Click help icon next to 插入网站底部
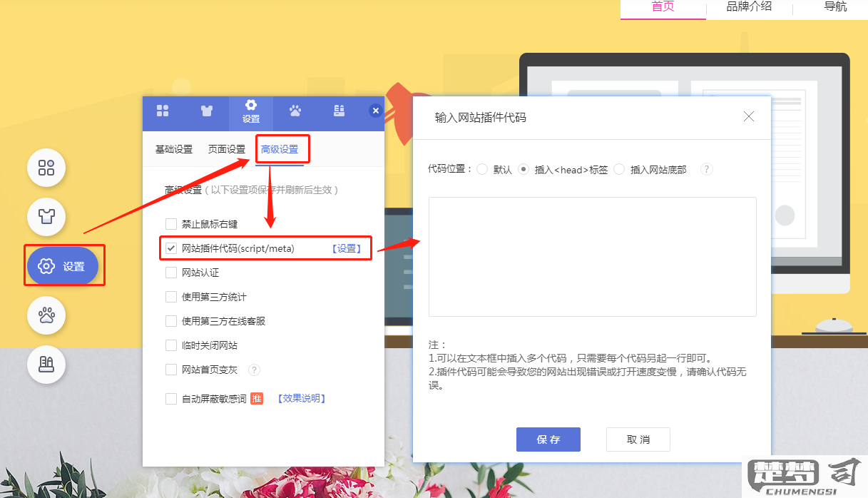The height and width of the screenshot is (498, 868). (x=707, y=169)
